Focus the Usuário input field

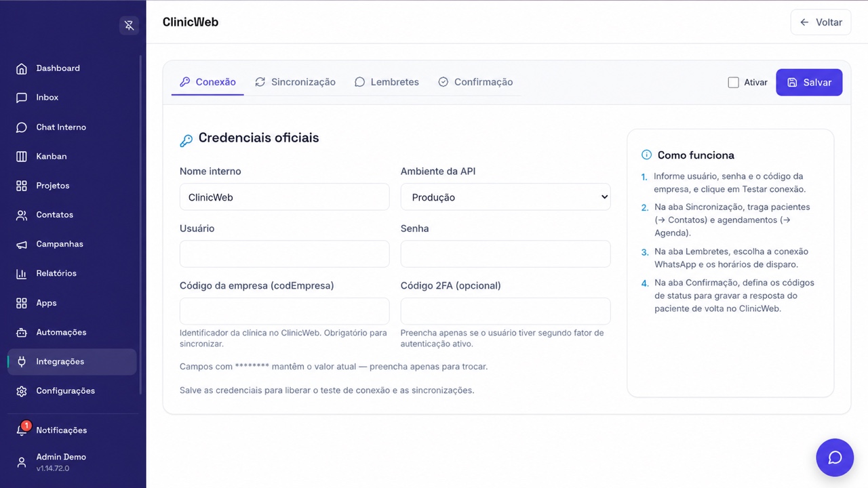point(284,253)
